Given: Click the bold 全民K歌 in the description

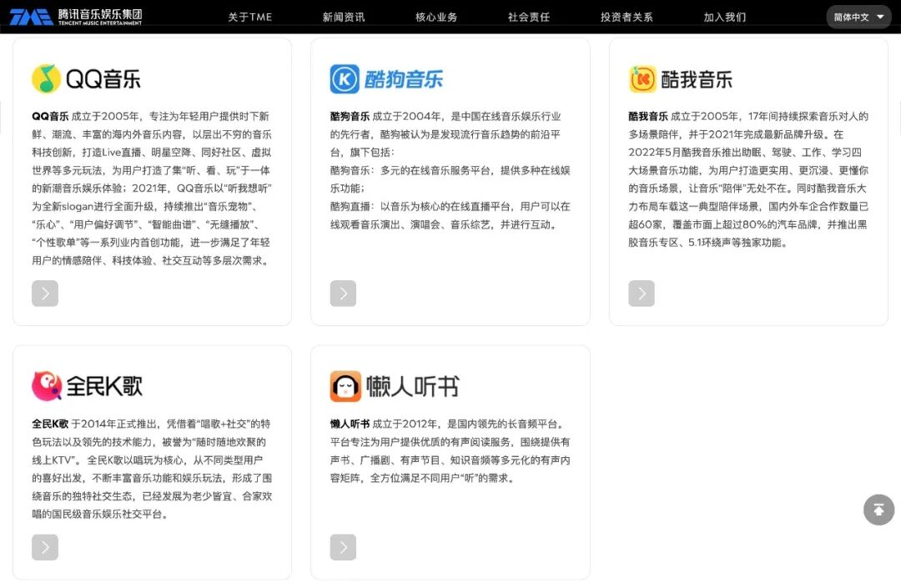Looking at the screenshot, I should coord(50,424).
